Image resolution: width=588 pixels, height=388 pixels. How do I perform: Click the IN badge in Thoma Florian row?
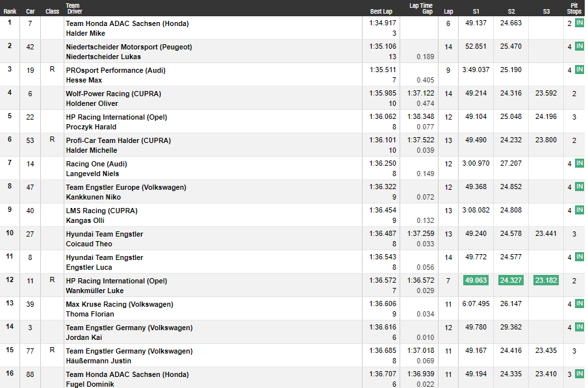[580, 304]
